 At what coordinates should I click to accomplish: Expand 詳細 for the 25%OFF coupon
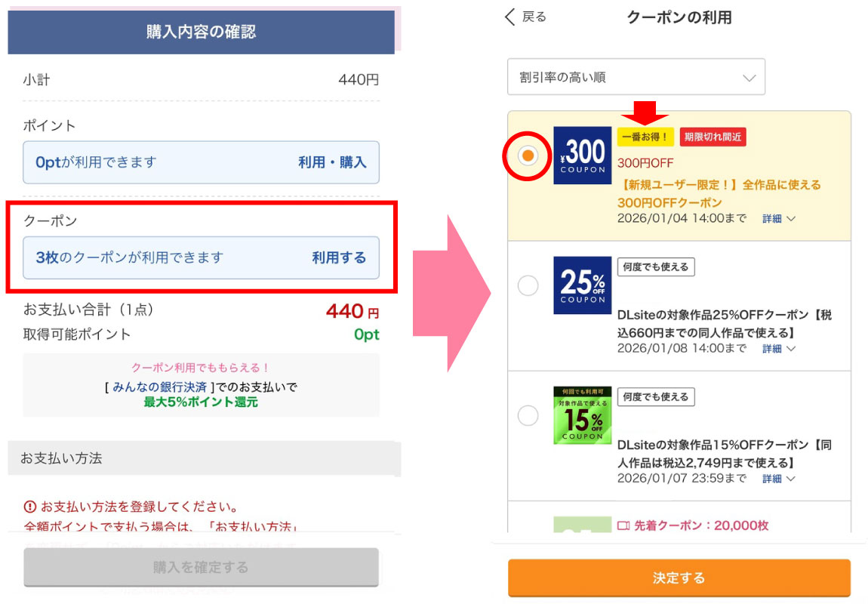778,349
